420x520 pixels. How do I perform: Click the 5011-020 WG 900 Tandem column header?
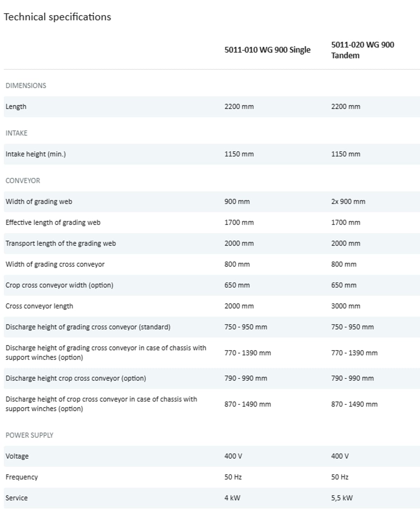tap(363, 50)
